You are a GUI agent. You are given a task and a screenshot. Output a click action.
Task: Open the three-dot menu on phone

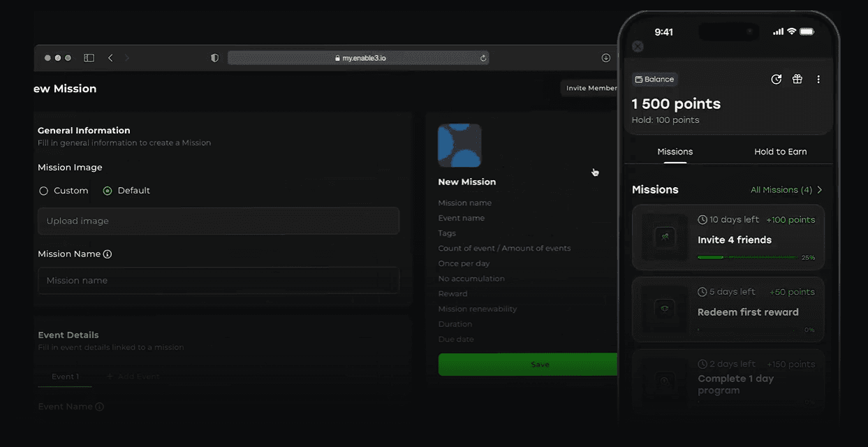click(x=818, y=80)
